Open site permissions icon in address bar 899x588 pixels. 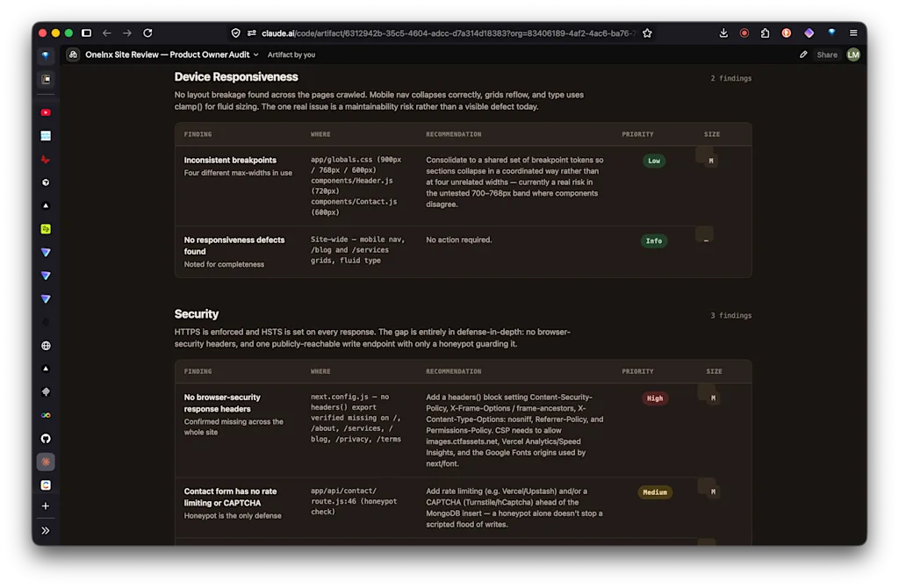tap(252, 33)
